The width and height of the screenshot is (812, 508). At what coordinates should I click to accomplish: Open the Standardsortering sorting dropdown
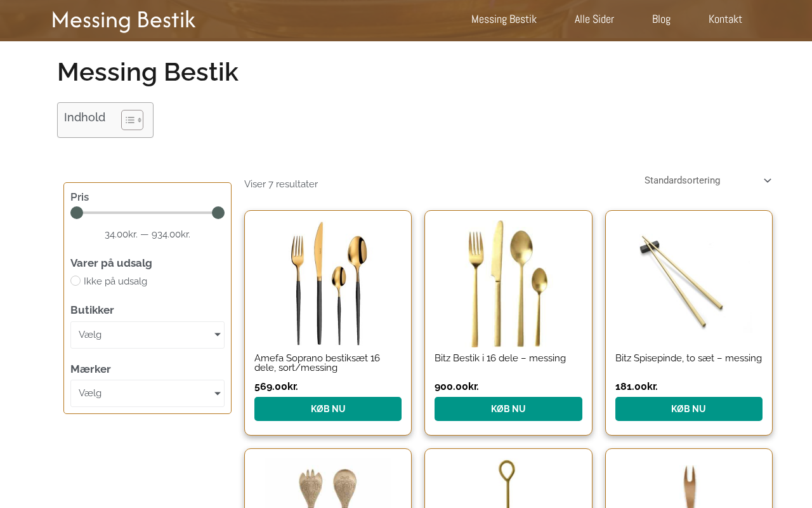(x=707, y=180)
